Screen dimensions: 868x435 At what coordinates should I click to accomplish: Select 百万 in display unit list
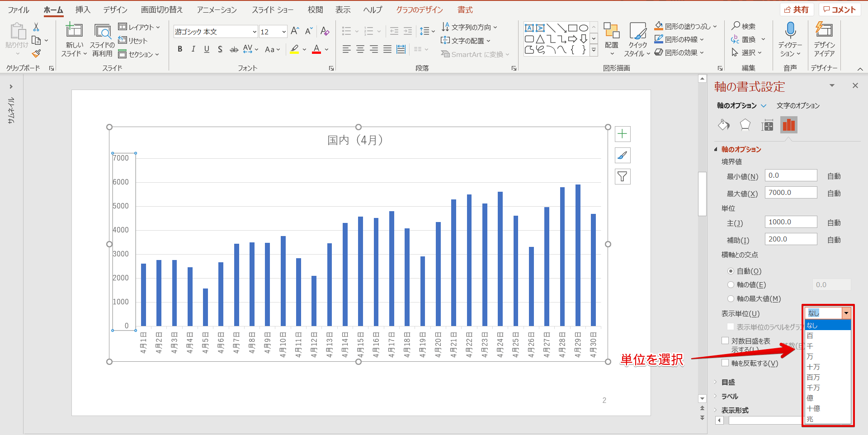click(828, 378)
